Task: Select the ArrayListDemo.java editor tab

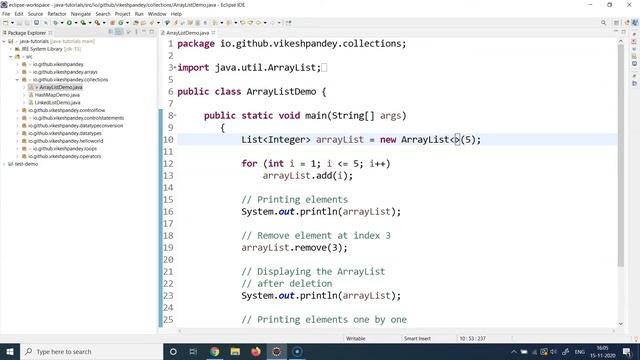Action: [x=188, y=33]
